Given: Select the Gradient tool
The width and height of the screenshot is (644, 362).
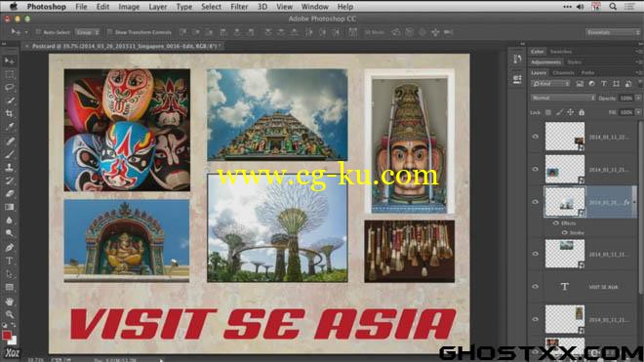Looking at the screenshot, I should [9, 207].
